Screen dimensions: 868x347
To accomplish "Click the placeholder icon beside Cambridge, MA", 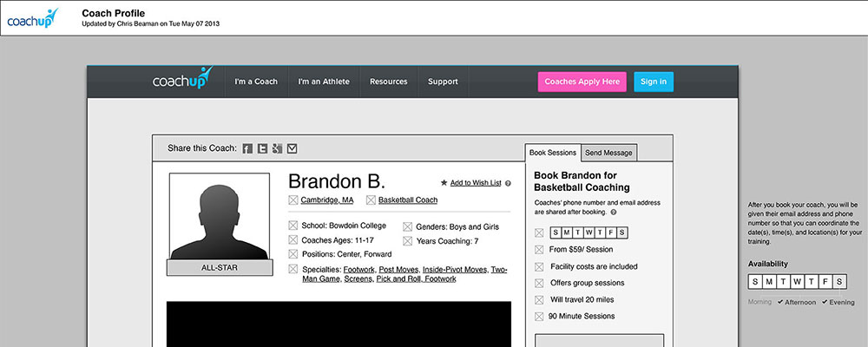I will [293, 200].
